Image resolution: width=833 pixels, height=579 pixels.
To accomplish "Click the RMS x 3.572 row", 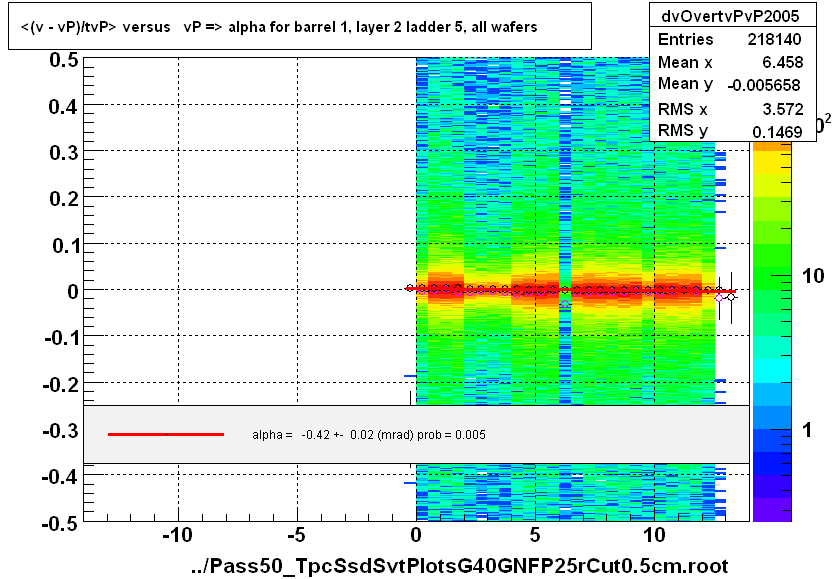I will (730, 109).
